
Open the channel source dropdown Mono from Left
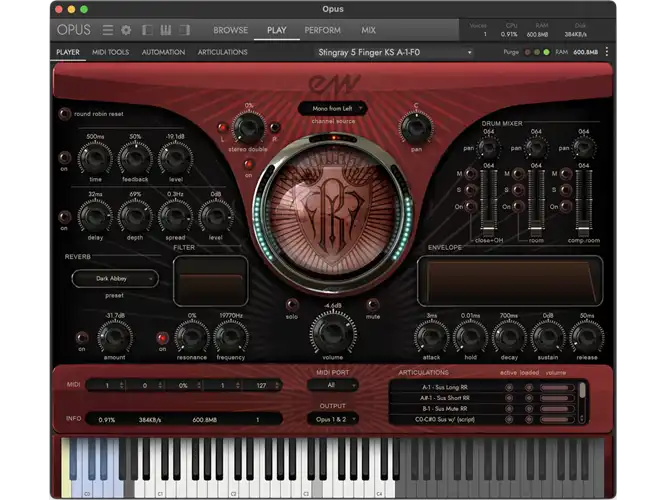pyautogui.click(x=333, y=109)
